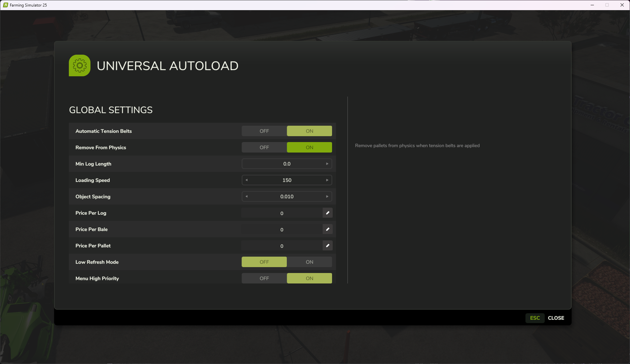
Task: Decrease Object Spacing with left arrow
Action: click(246, 196)
